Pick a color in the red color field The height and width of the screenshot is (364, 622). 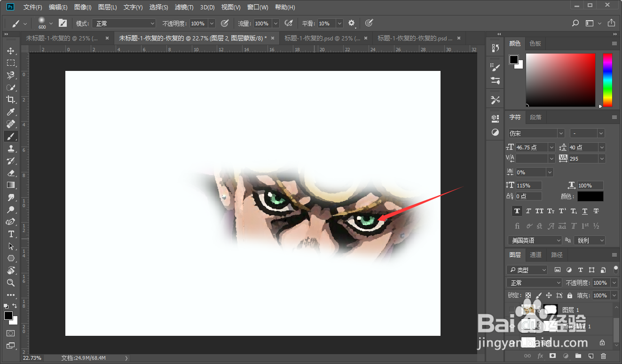pos(560,80)
